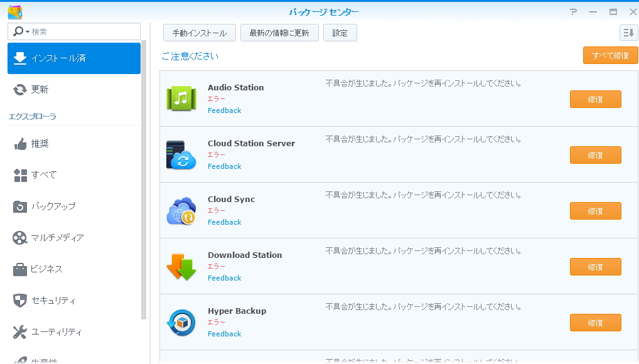Click the briefcase icon for ビジネス

click(x=20, y=269)
